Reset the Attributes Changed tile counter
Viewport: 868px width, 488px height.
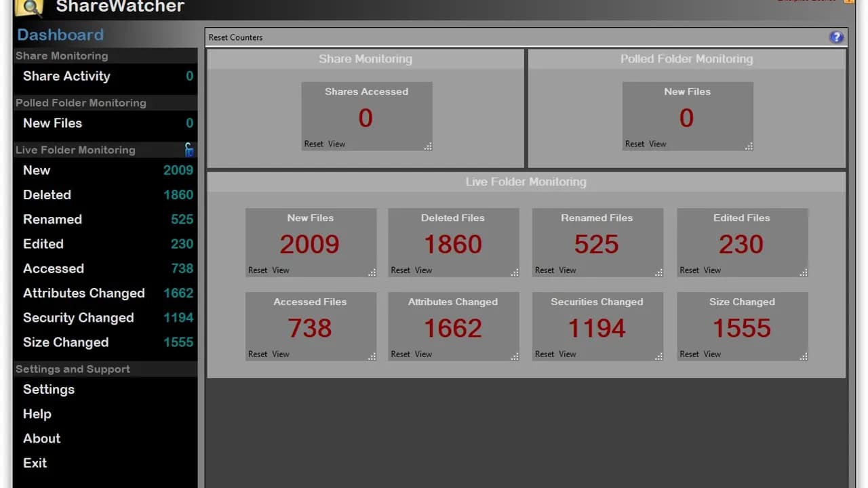pos(401,354)
